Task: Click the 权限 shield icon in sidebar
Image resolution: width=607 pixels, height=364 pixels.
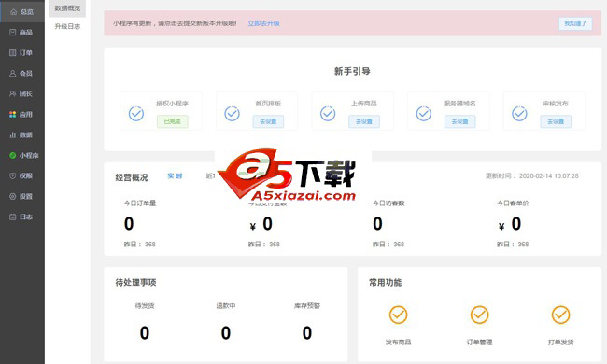Action: click(13, 176)
